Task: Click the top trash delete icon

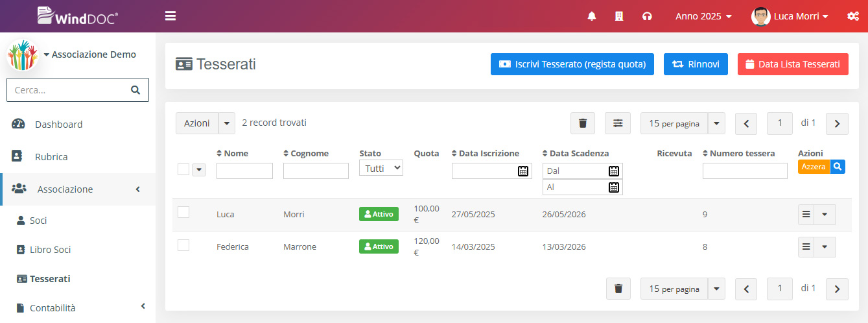Action: [582, 123]
